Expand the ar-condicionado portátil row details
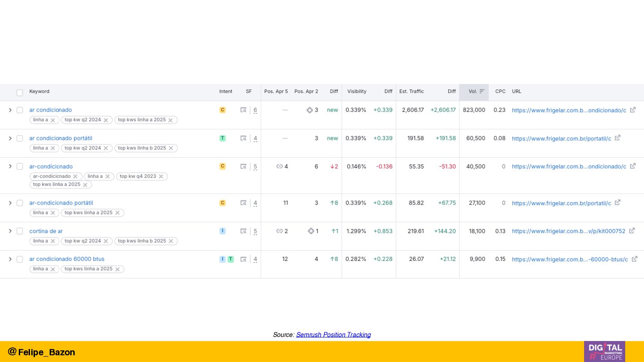Viewport: 644px width, 362px height. point(10,203)
